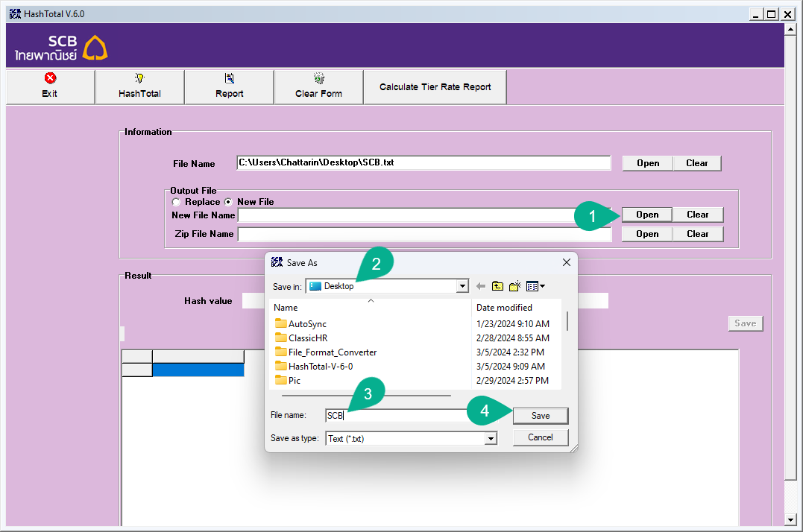Image resolution: width=803 pixels, height=532 pixels.
Task: Click the File Name row Open button
Action: [648, 163]
